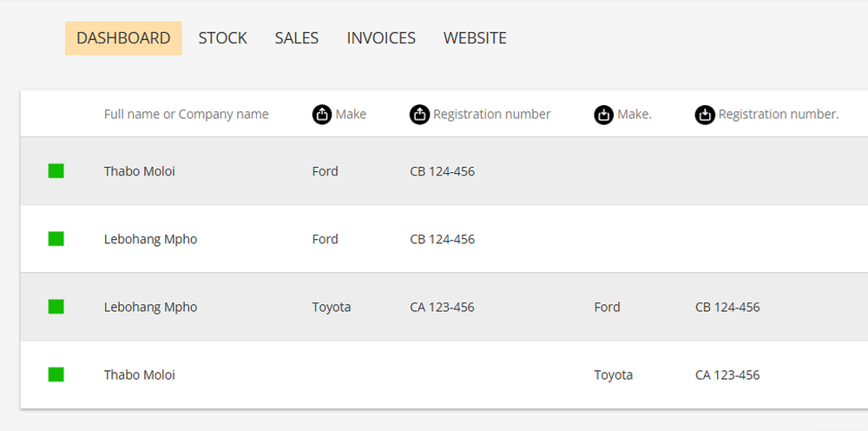Viewport: 868px width, 431px height.
Task: Click the Ford cell in the incoming Make column
Action: (608, 307)
